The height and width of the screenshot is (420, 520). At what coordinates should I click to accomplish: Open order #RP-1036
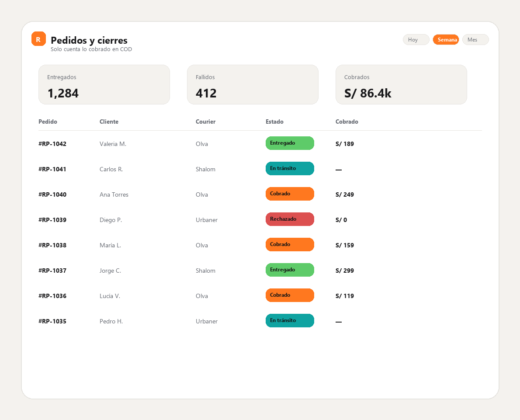[52, 296]
